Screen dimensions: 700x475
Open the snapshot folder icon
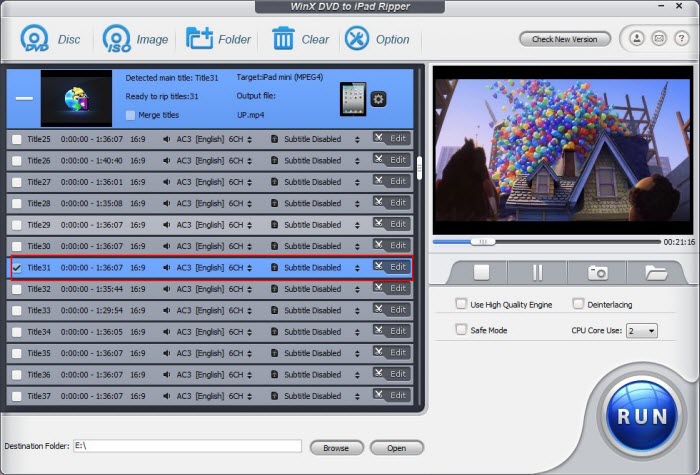click(655, 272)
